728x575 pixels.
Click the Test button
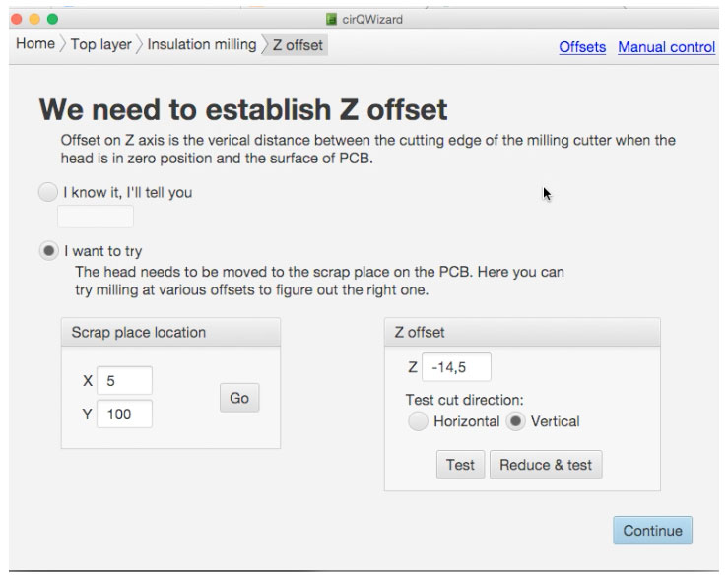coord(460,465)
